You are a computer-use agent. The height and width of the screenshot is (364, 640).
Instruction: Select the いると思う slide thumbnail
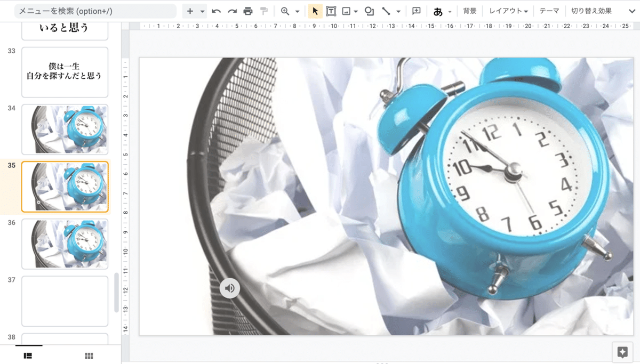pos(65,31)
